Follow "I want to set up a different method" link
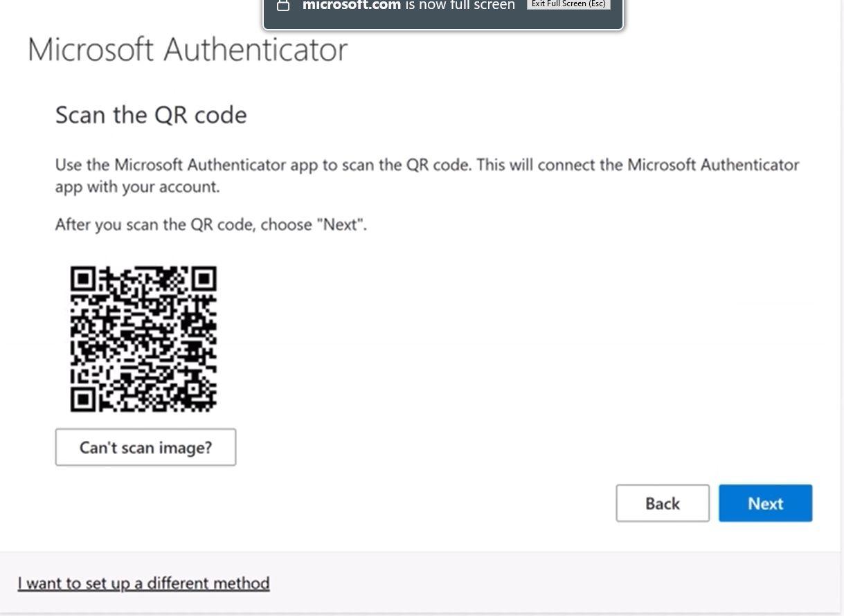This screenshot has height=616, width=844. click(143, 583)
